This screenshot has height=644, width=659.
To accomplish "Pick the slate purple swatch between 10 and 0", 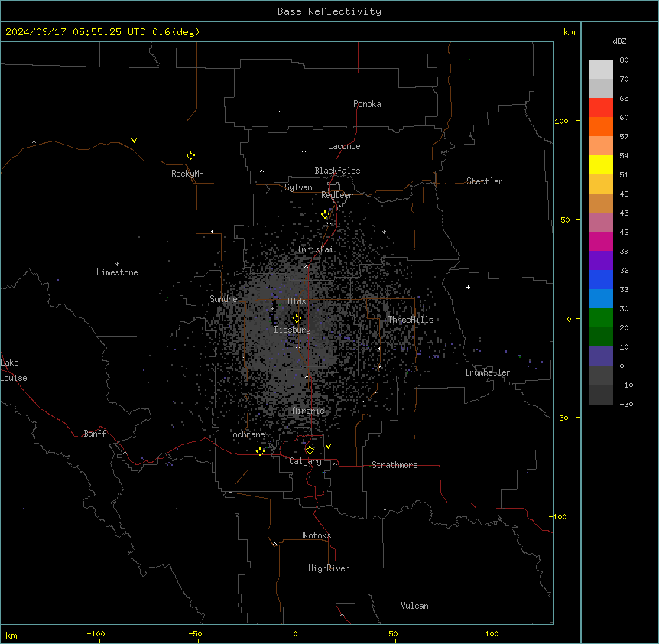I will point(601,356).
